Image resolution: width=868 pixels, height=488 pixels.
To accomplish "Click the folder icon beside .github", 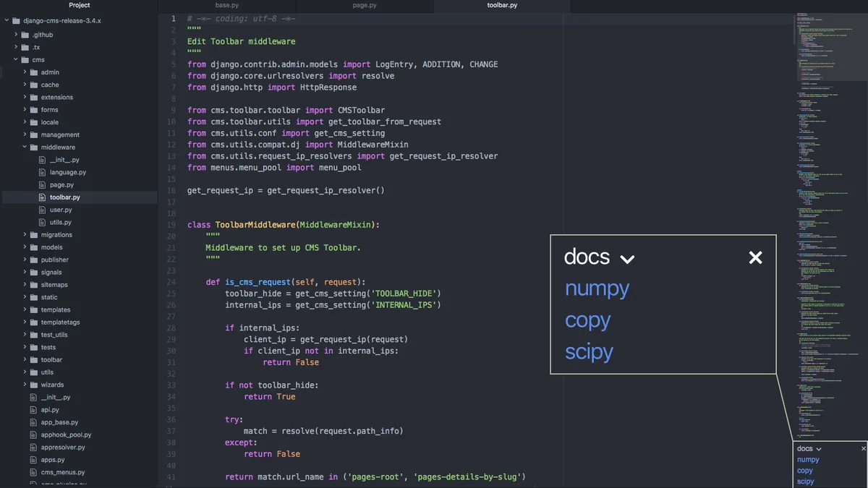I will tap(25, 35).
